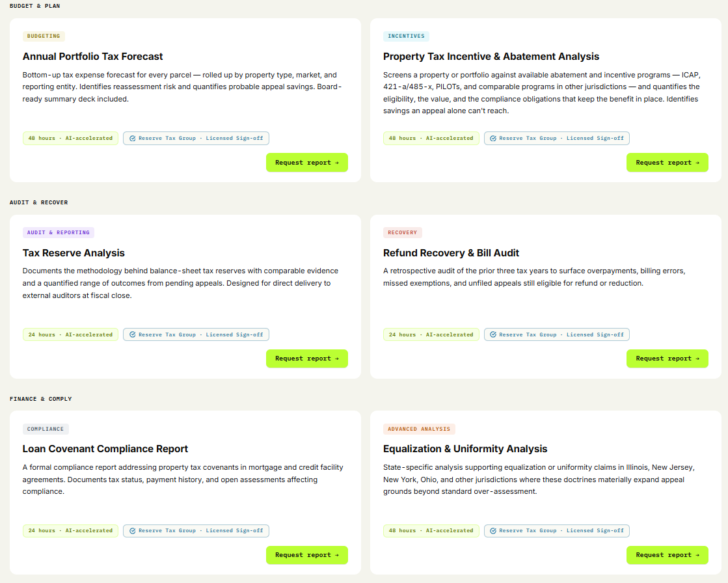This screenshot has height=583, width=728.
Task: Request report for Refund Recovery & Bill Audit
Action: pyautogui.click(x=667, y=359)
